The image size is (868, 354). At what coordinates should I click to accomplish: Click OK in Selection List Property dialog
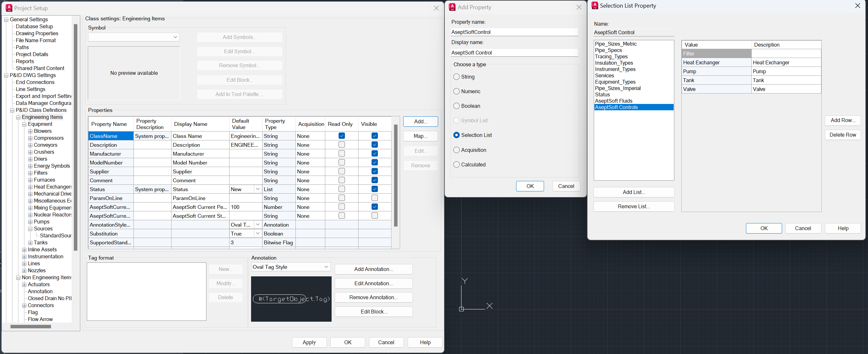pos(764,228)
